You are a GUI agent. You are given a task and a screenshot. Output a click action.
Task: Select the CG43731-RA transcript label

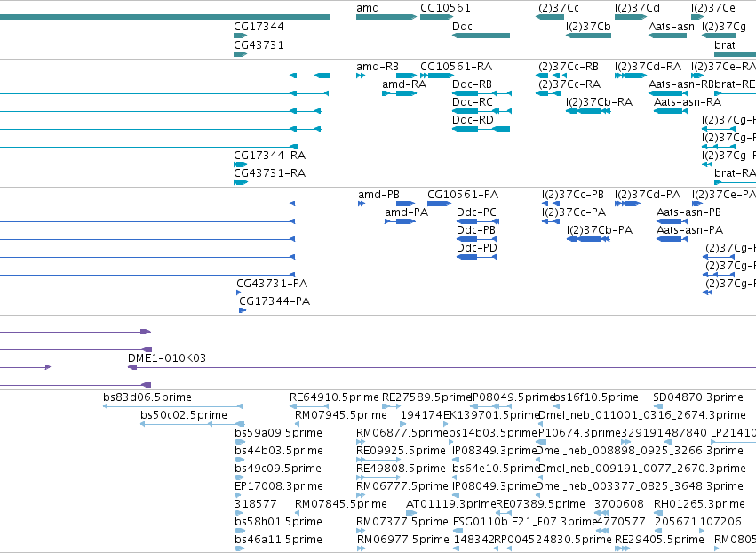269,173
